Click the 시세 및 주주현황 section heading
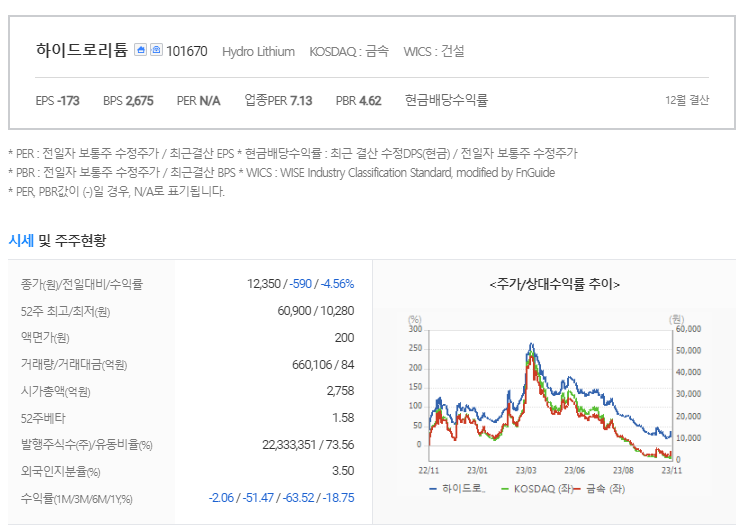This screenshot has width=741, height=526. (57, 241)
